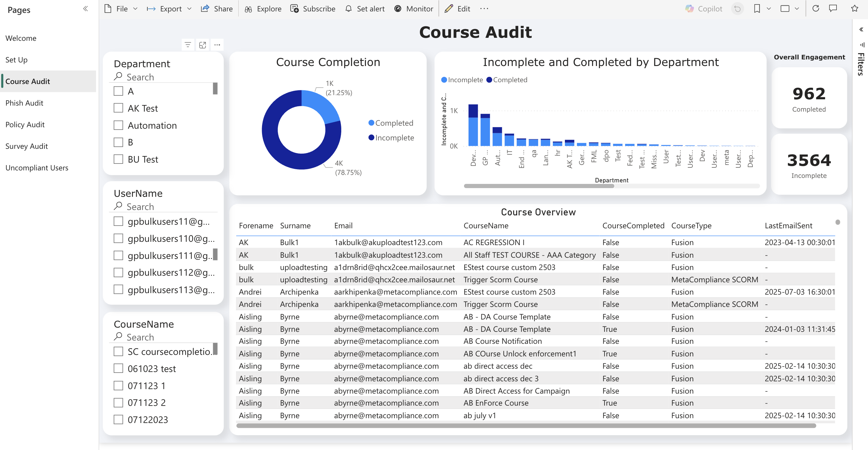Click the 962 Completed card
The image size is (868, 450).
coord(809,98)
